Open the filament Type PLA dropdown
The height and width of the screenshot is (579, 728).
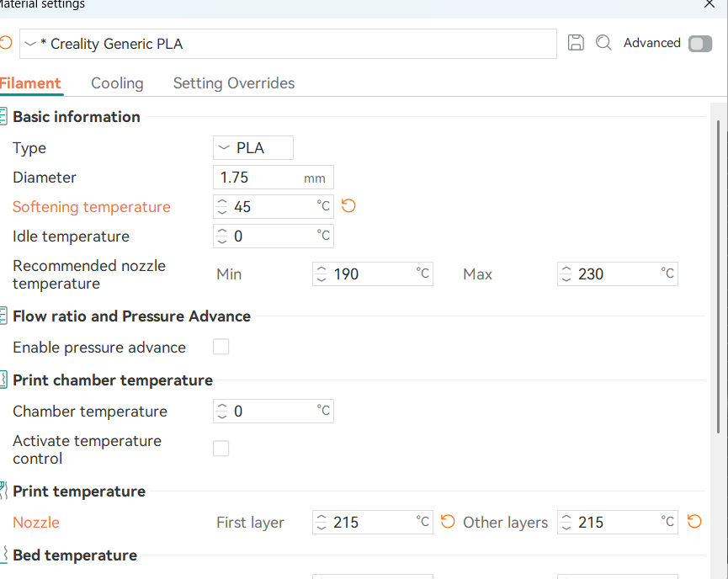(x=252, y=148)
